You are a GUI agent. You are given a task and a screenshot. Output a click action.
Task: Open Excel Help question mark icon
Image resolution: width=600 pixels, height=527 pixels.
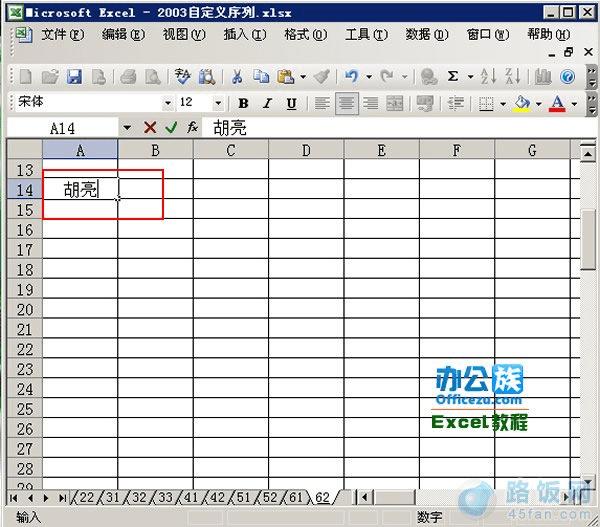pos(567,77)
